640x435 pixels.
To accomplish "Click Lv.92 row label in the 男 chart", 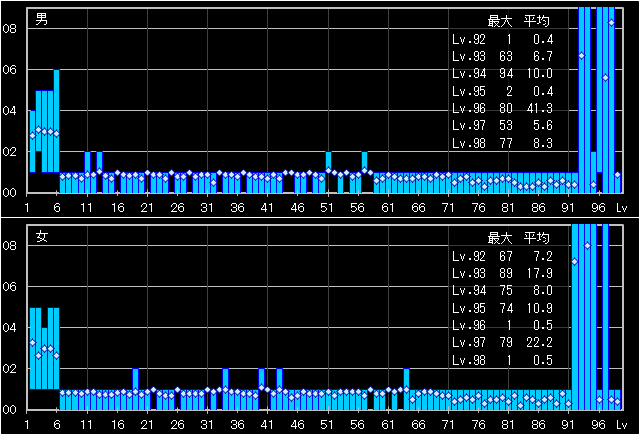I will click(469, 39).
